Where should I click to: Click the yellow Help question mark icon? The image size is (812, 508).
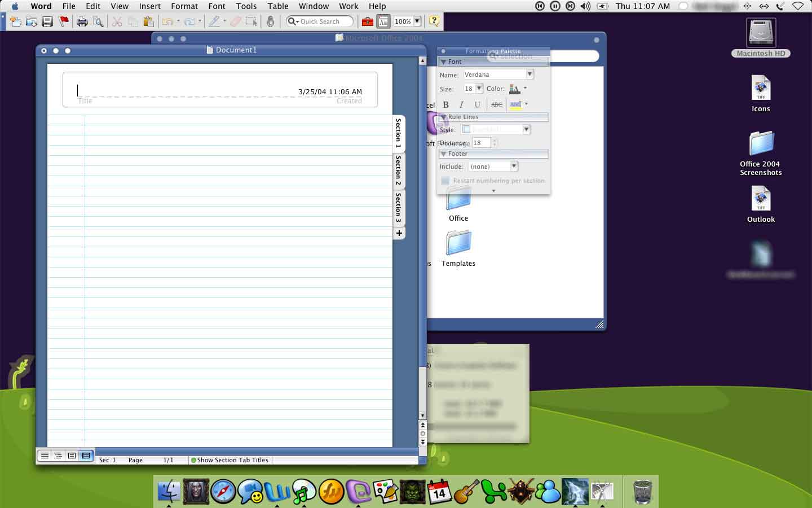434,21
